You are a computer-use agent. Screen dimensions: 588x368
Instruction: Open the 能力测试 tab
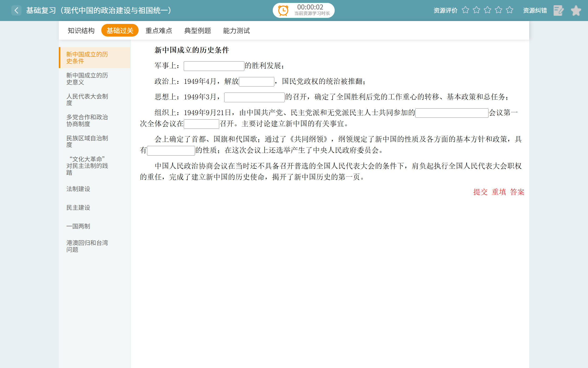point(237,31)
